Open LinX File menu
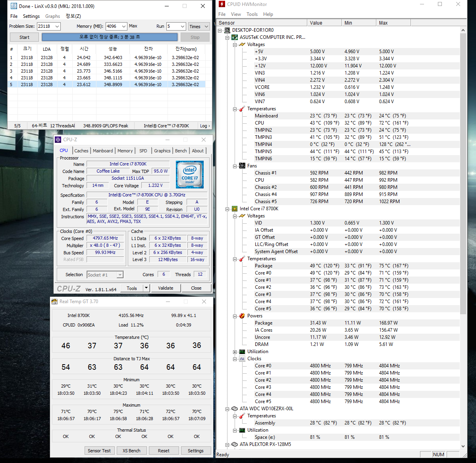476x463 pixels. click(x=14, y=16)
